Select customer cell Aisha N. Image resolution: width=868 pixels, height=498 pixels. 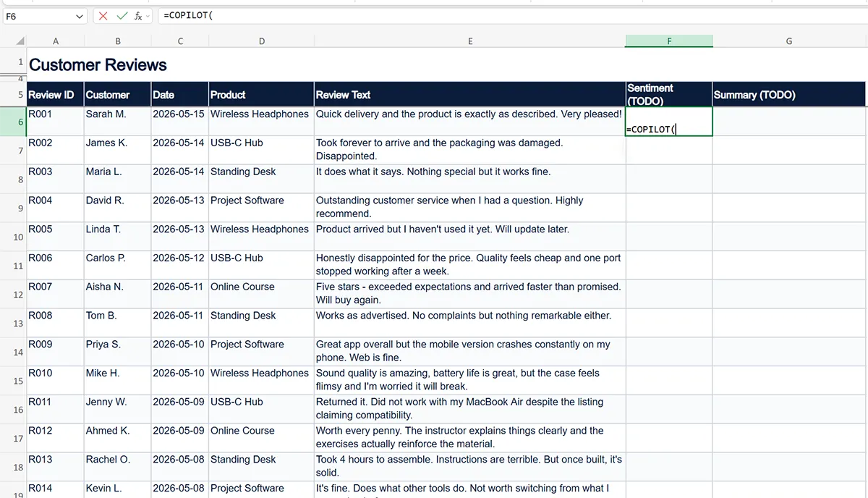118,295
